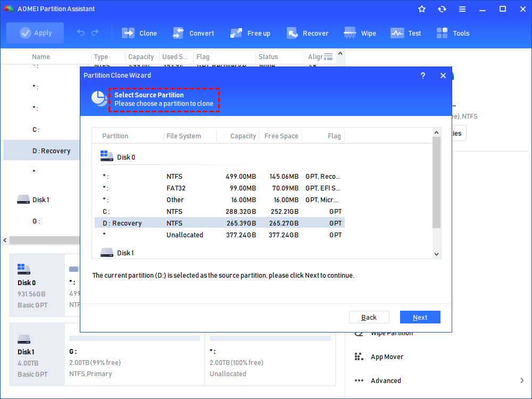
Task: Click the wizard list scroll up arrow
Action: 437,132
